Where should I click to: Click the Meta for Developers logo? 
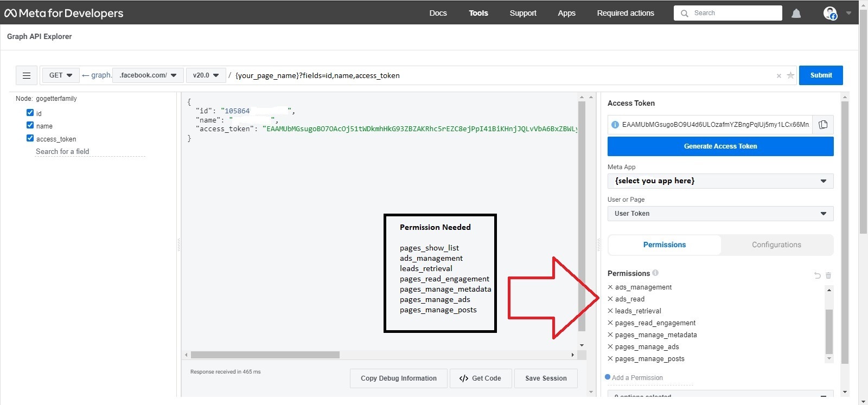[64, 13]
